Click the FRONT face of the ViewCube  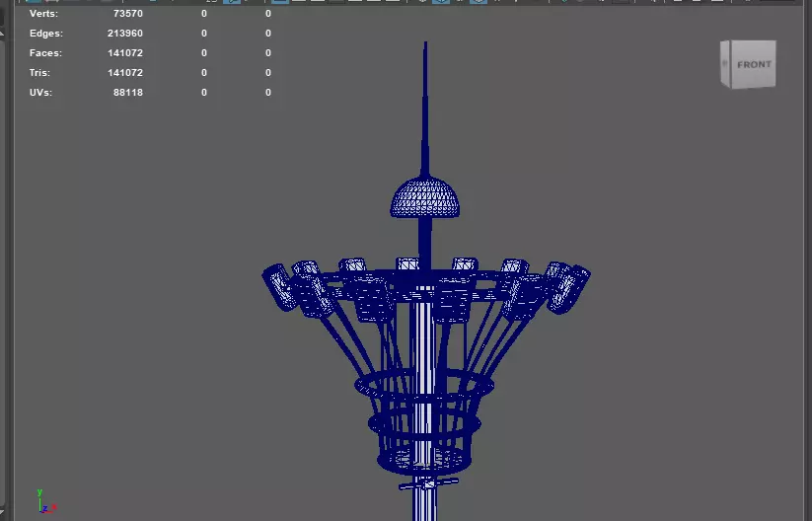pos(754,64)
